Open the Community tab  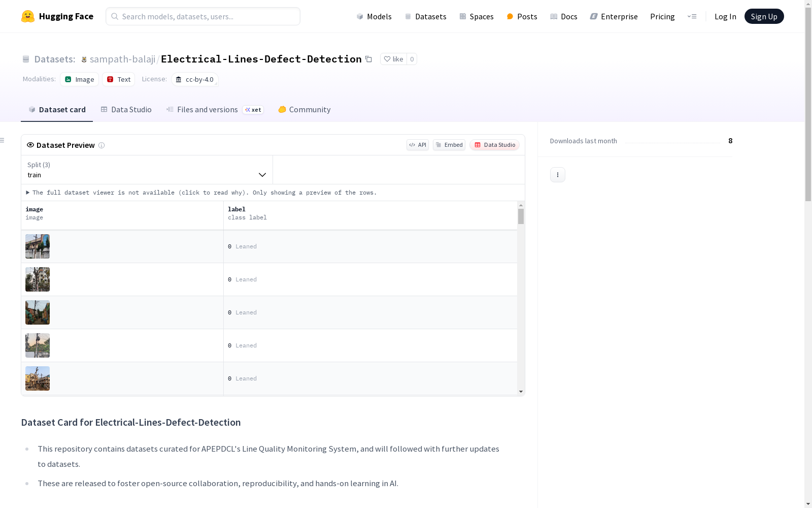coord(304,110)
